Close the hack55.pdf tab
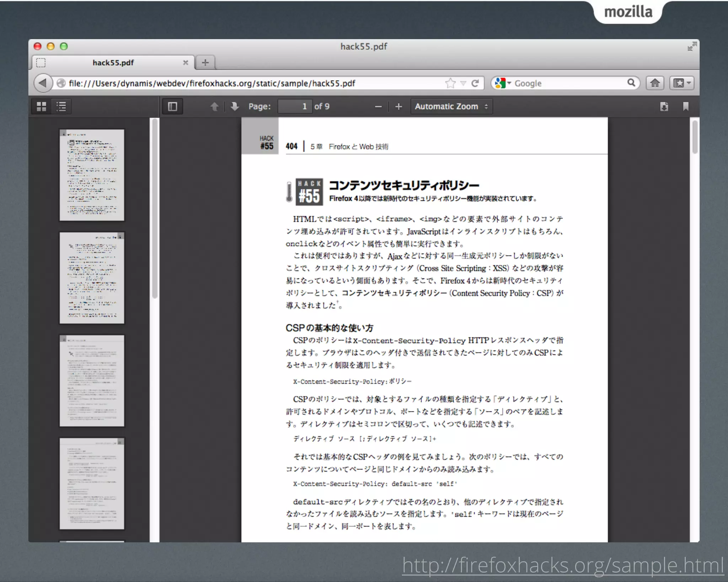 185,63
